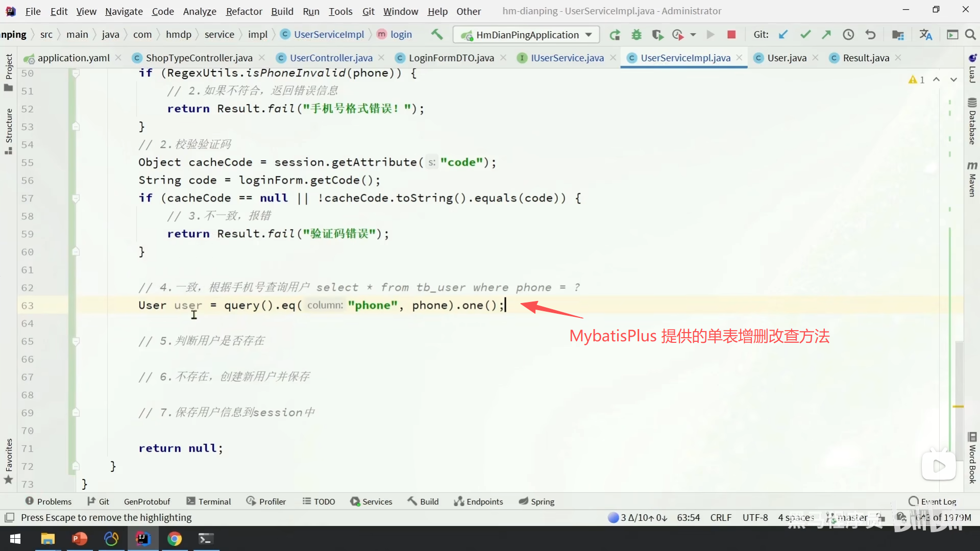
Task: Switch to UserController.java tab
Action: pyautogui.click(x=331, y=58)
